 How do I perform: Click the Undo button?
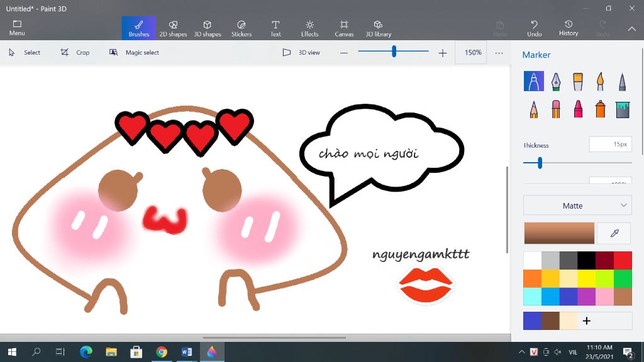[535, 28]
